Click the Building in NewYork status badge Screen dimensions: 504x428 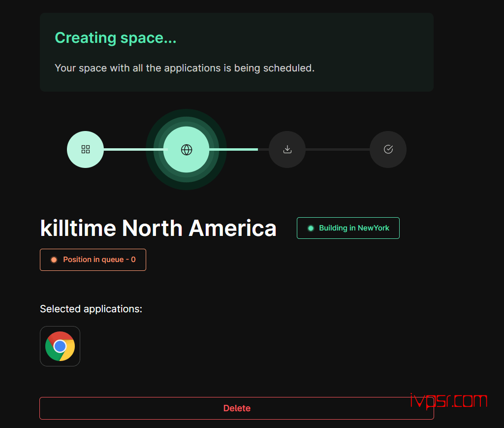click(348, 228)
